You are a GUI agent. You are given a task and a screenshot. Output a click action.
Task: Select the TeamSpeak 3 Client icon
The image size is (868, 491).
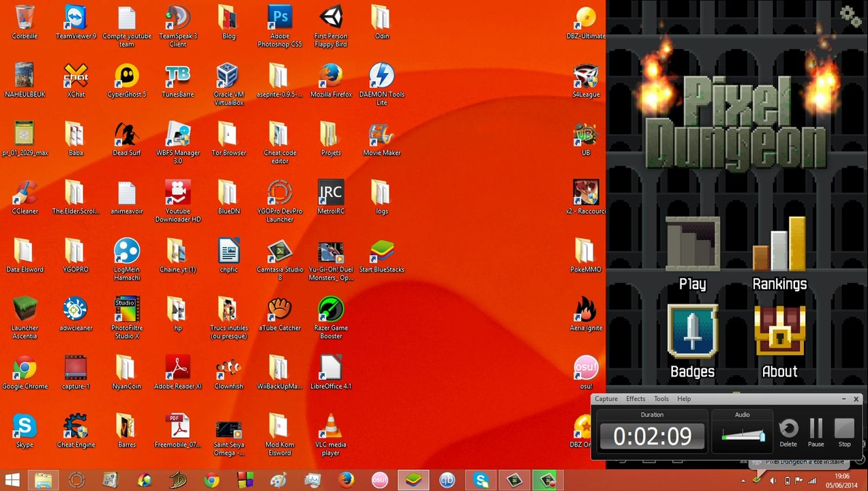tap(177, 18)
